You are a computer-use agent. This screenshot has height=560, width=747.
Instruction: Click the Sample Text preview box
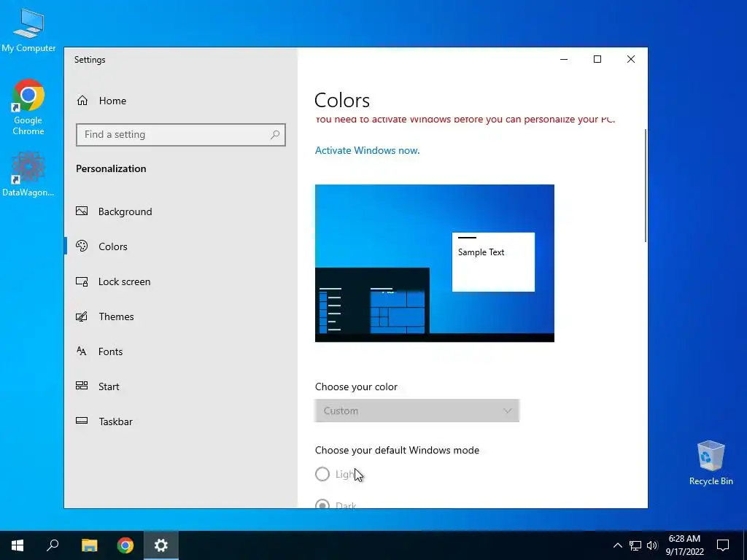493,262
